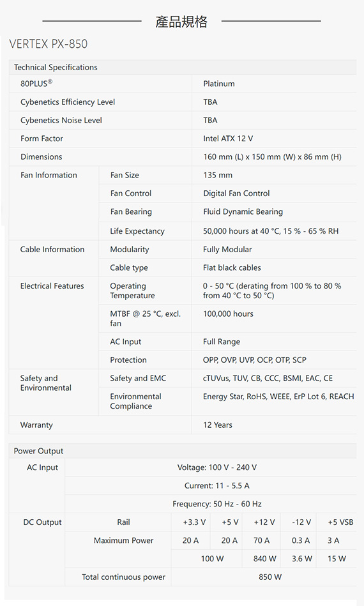Select the Cybenetics Efficiency Level row label
The image size is (364, 606).
pyautogui.click(x=68, y=102)
